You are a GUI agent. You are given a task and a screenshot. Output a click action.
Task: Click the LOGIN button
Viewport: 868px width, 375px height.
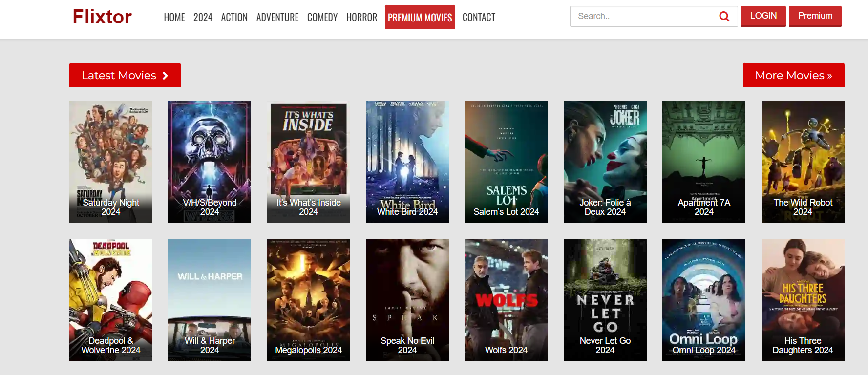(x=763, y=16)
